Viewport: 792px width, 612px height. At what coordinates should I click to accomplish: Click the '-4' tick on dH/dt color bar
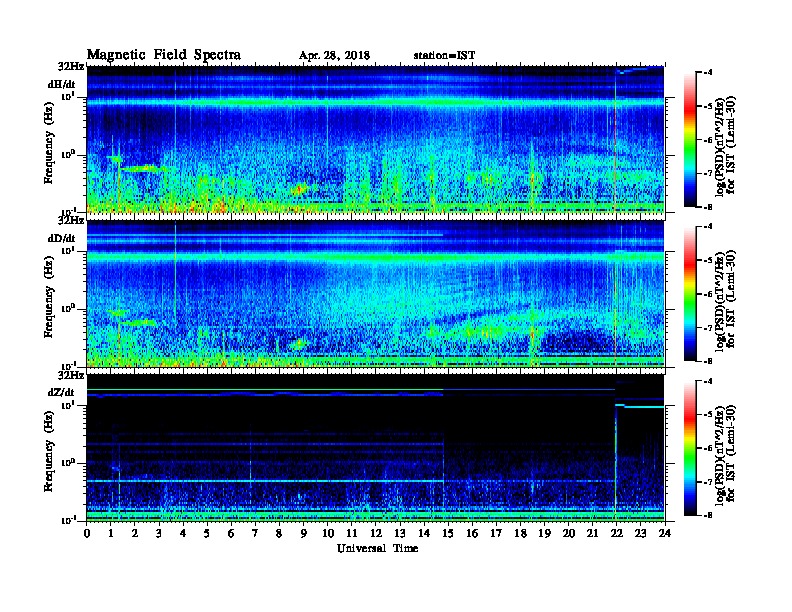707,73
